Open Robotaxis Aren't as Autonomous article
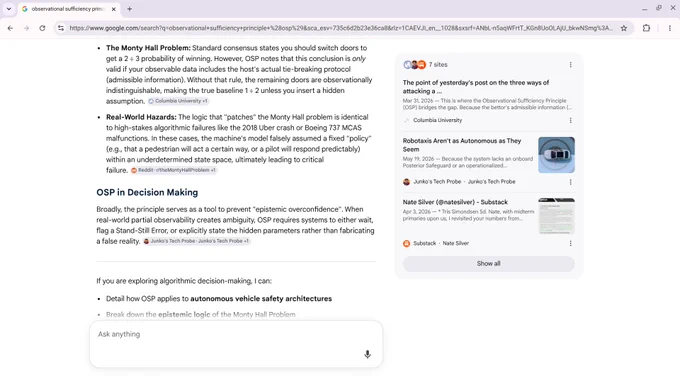 pos(462,145)
